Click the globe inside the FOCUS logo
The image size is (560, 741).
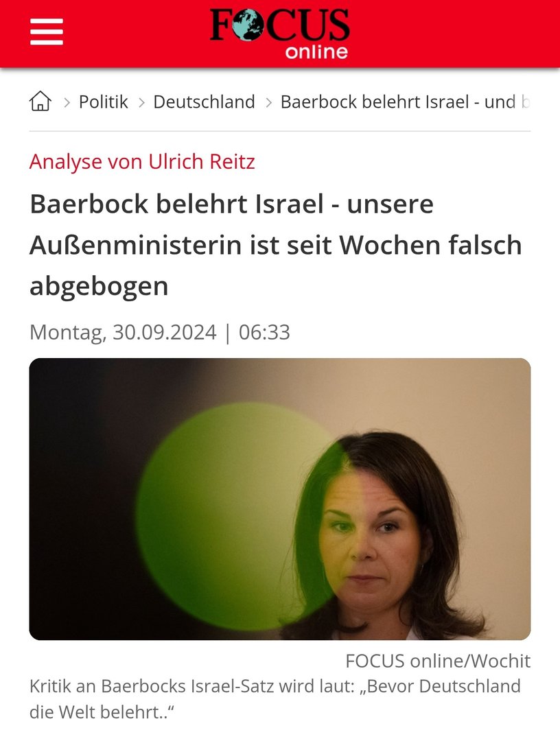pyautogui.click(x=248, y=25)
